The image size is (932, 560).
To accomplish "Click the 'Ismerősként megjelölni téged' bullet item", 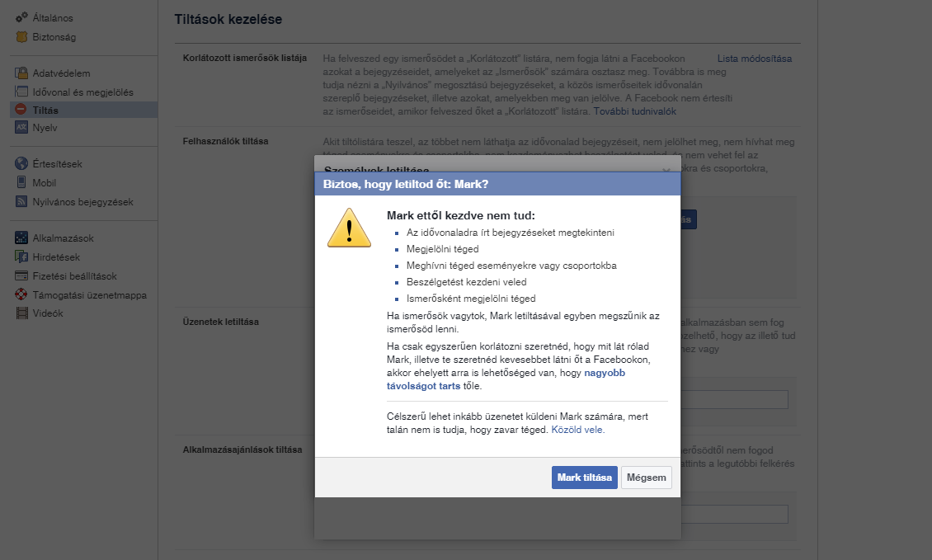I will [x=471, y=299].
